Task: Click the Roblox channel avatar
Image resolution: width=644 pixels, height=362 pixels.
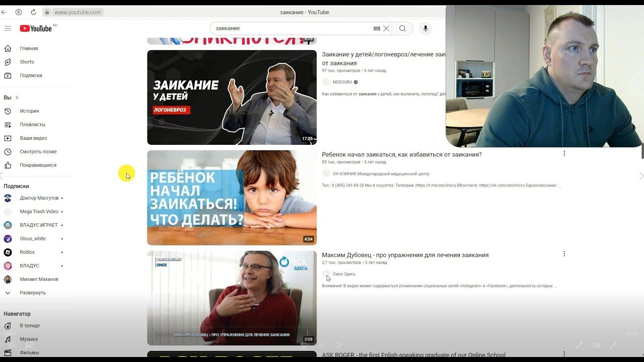Action: click(8, 252)
